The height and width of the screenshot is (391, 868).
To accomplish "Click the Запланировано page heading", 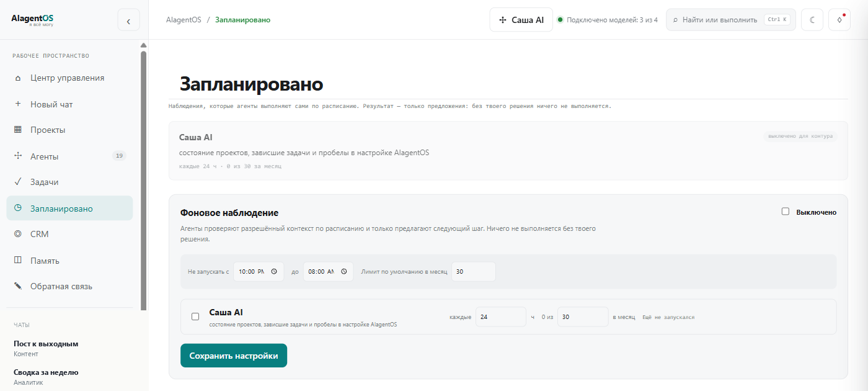I will 251,84.
